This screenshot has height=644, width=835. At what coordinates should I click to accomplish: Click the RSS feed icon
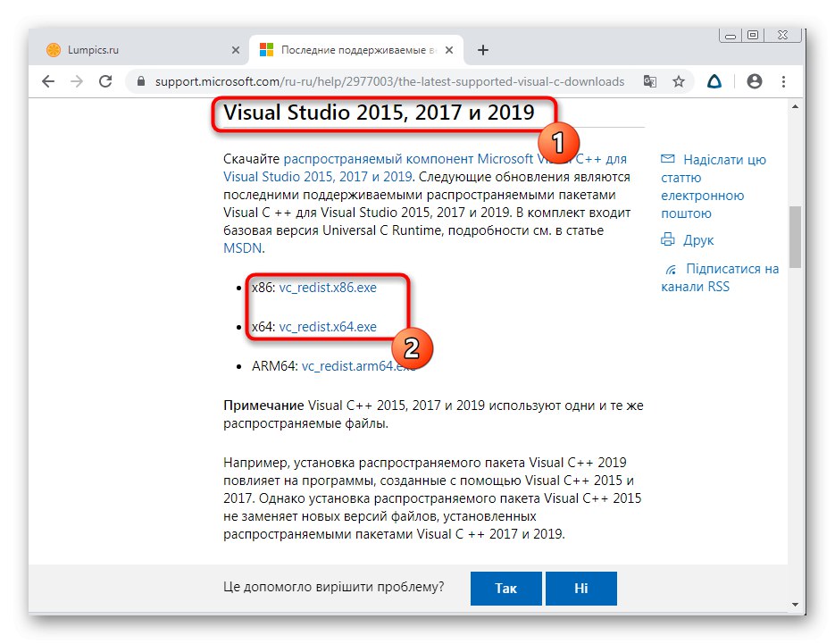[x=671, y=270]
